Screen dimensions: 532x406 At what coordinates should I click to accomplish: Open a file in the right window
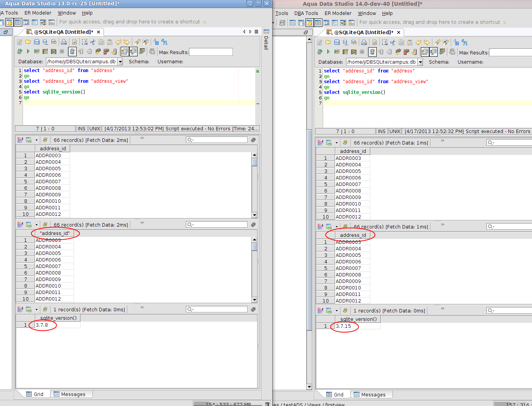pyautogui.click(x=328, y=42)
